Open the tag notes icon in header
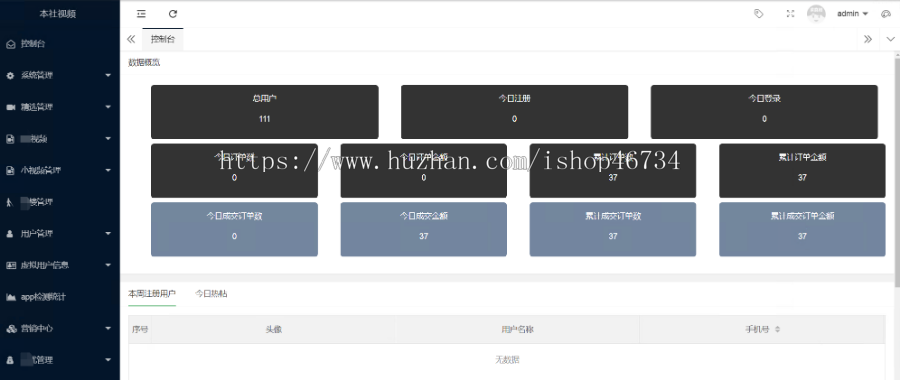This screenshot has height=380, width=900. point(759,14)
